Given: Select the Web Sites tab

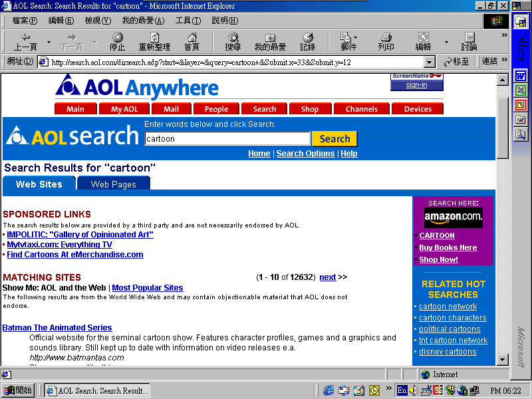Looking at the screenshot, I should 39,184.
